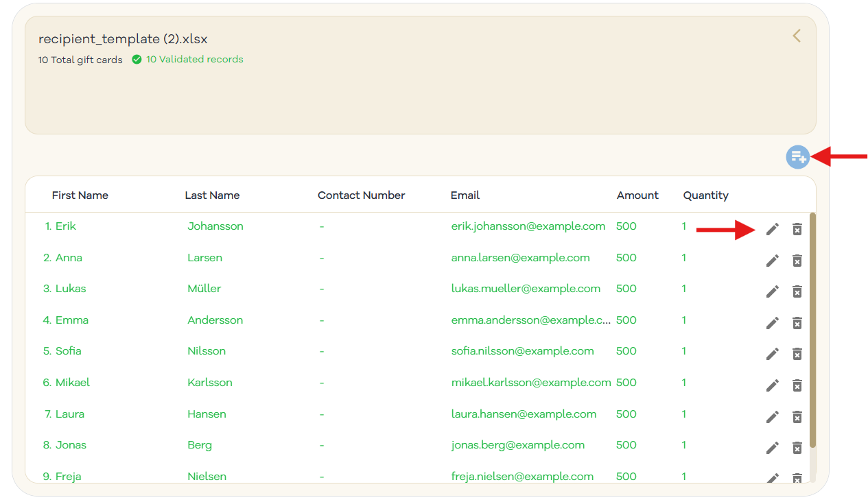Select email mikael.karlsson@example.com

coord(531,383)
